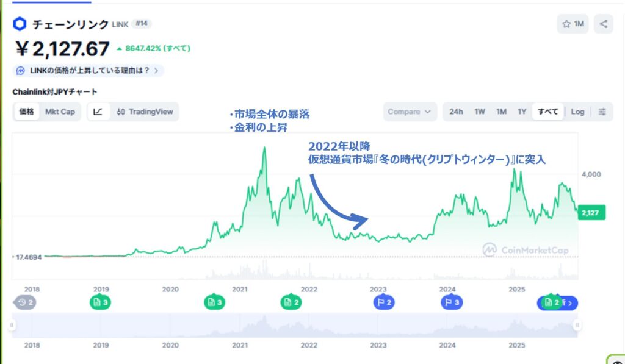Click LINKの価格が上昇している理由は？ button
The image size is (625, 364).
[89, 70]
